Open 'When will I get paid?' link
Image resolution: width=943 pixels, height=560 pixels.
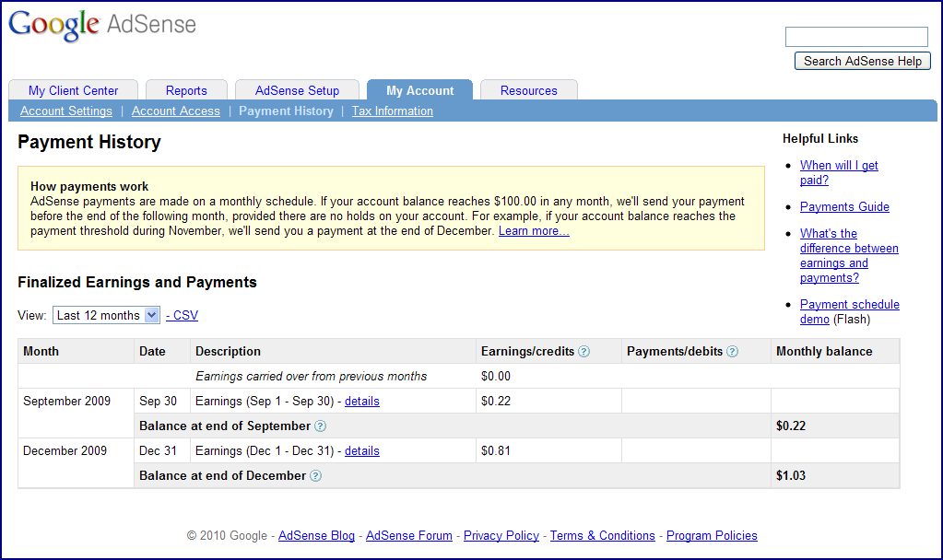click(x=839, y=172)
